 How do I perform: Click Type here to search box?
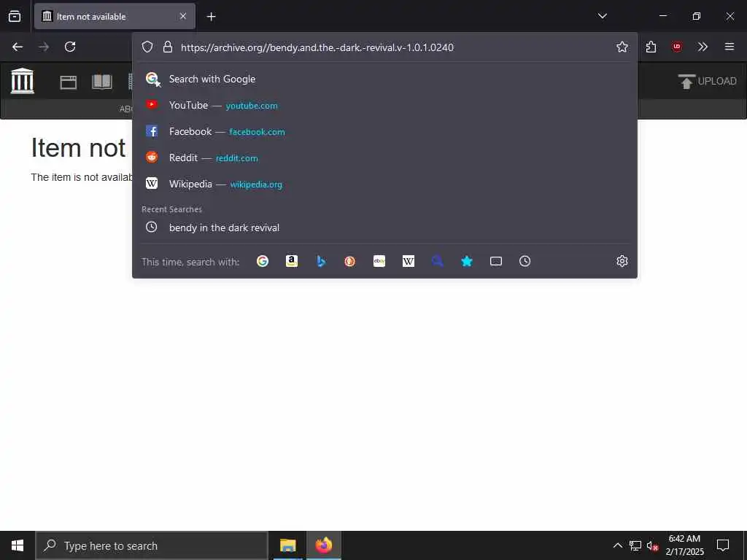152,545
